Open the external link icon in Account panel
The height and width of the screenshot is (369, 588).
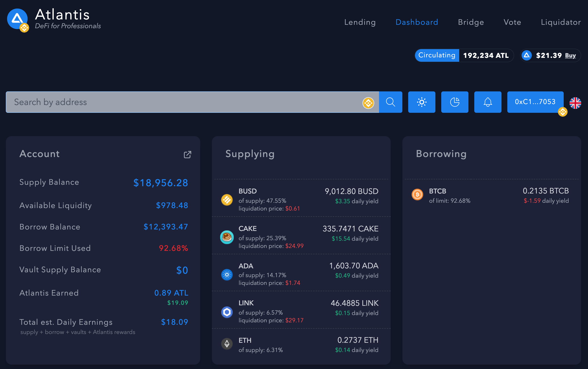pyautogui.click(x=187, y=155)
